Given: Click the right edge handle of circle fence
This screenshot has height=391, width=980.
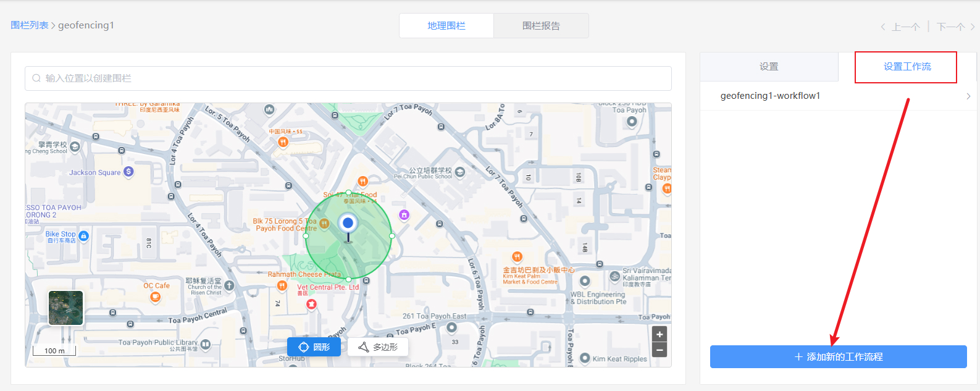Looking at the screenshot, I should click(392, 235).
